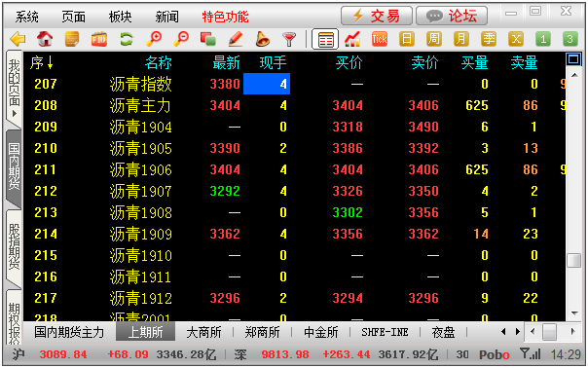Click the 最新 column header
This screenshot has width=588, height=368.
[x=226, y=62]
